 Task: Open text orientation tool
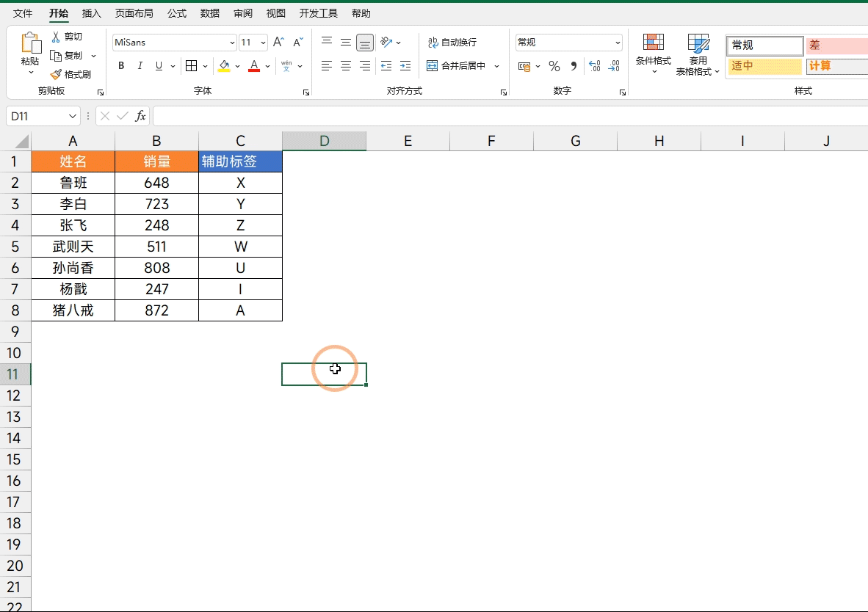387,42
